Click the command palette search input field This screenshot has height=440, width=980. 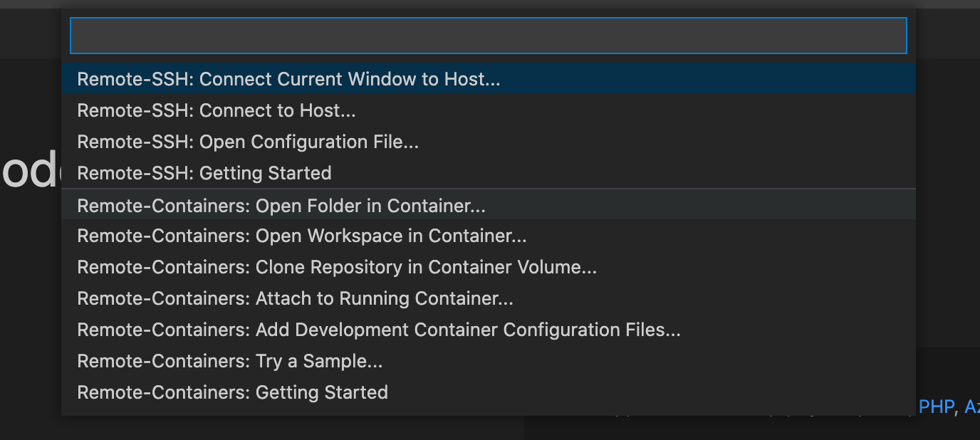[488, 36]
